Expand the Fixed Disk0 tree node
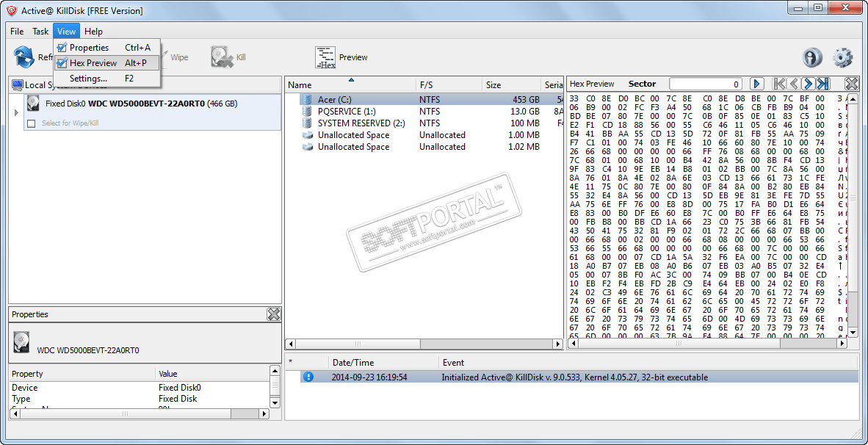 point(15,112)
